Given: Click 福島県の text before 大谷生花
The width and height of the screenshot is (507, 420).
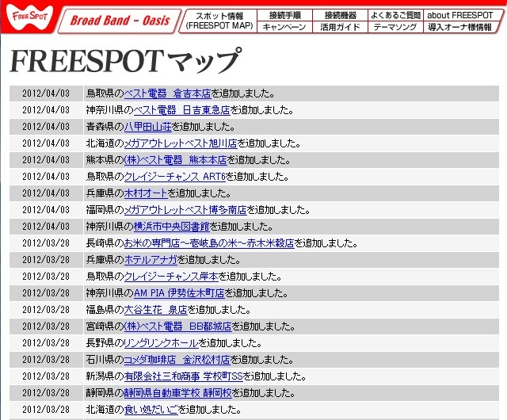Looking at the screenshot, I should click(x=105, y=310).
